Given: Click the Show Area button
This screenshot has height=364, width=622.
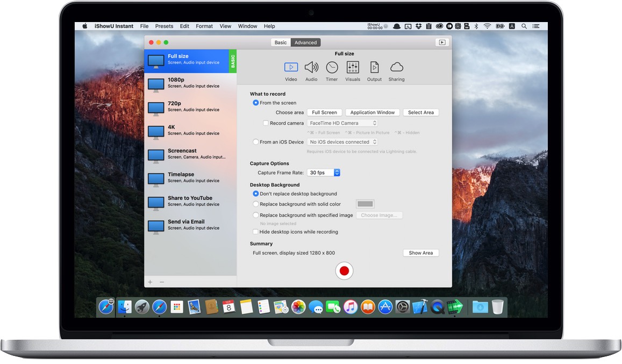Looking at the screenshot, I should 421,253.
